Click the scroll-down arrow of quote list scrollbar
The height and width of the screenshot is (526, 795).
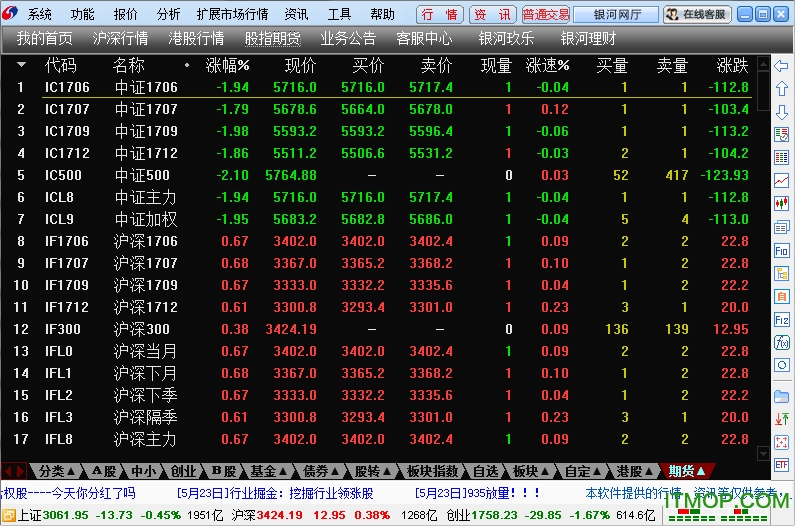tap(763, 453)
